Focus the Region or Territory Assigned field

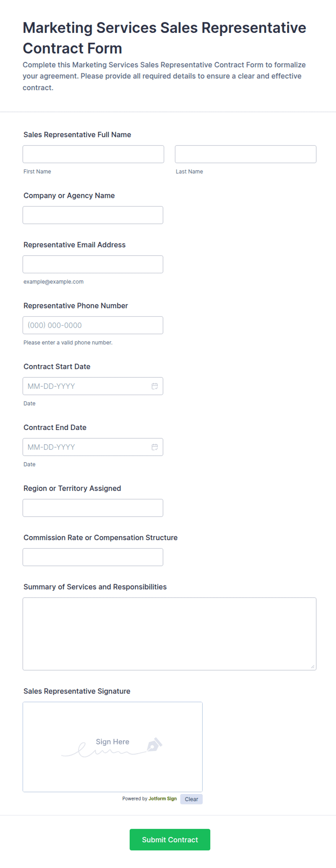coord(93,508)
